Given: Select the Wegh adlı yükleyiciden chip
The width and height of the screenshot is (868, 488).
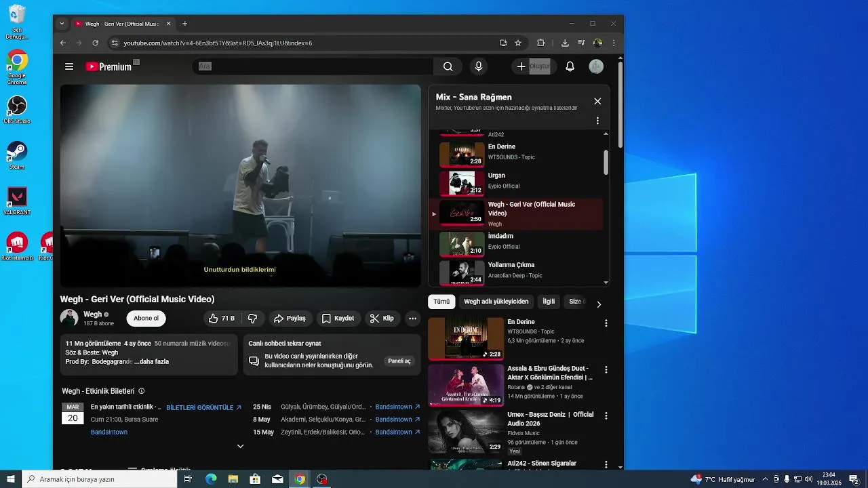Looking at the screenshot, I should tap(496, 302).
